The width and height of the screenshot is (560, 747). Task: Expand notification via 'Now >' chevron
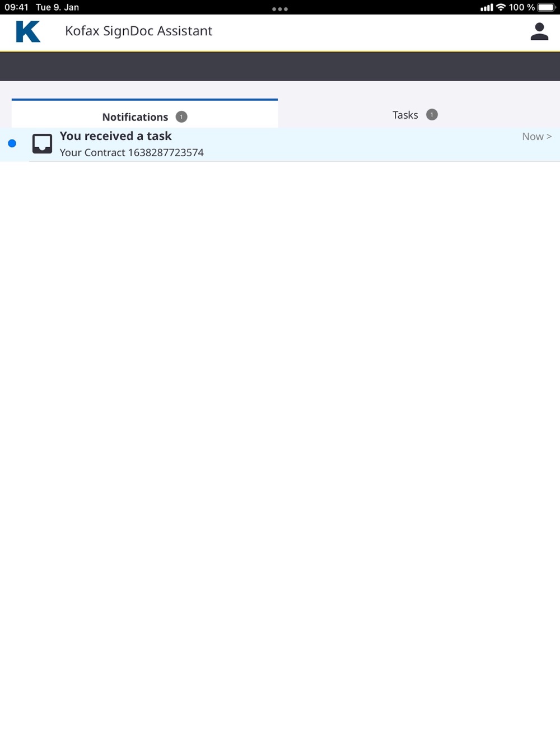536,136
